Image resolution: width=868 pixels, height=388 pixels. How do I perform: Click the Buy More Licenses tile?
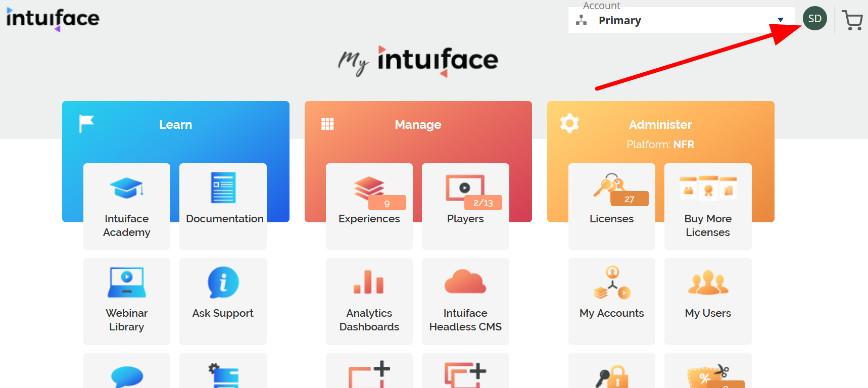[707, 206]
